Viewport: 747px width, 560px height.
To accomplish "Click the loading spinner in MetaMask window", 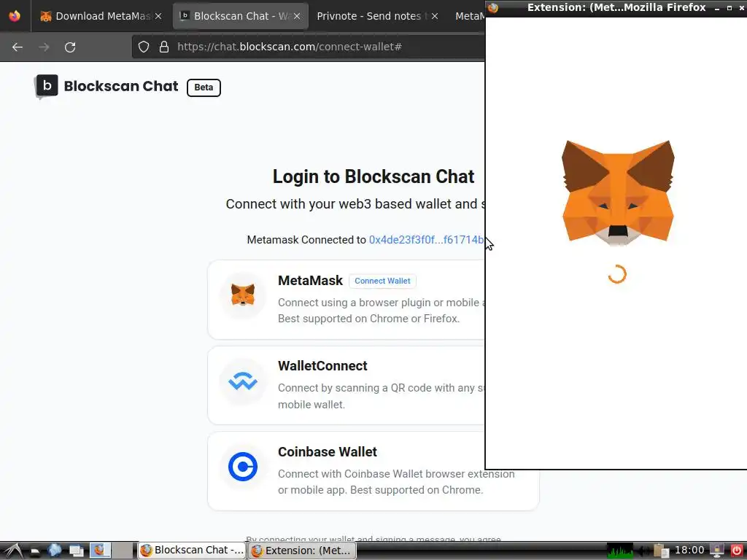I will pos(617,274).
